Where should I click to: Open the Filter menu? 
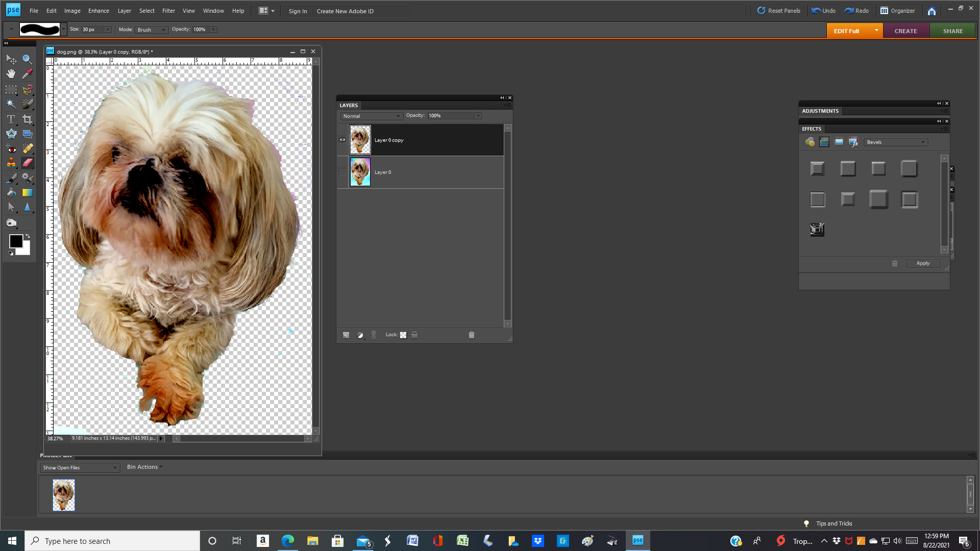pyautogui.click(x=168, y=10)
